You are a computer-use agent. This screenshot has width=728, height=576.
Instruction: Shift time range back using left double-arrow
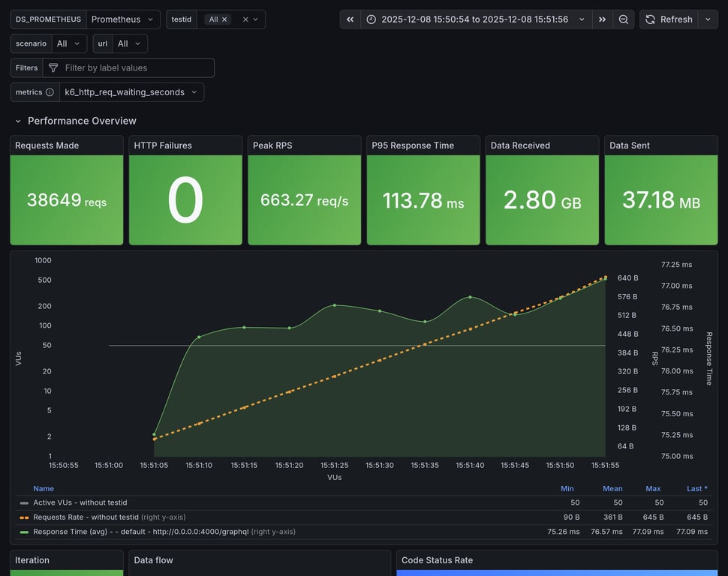click(x=349, y=19)
